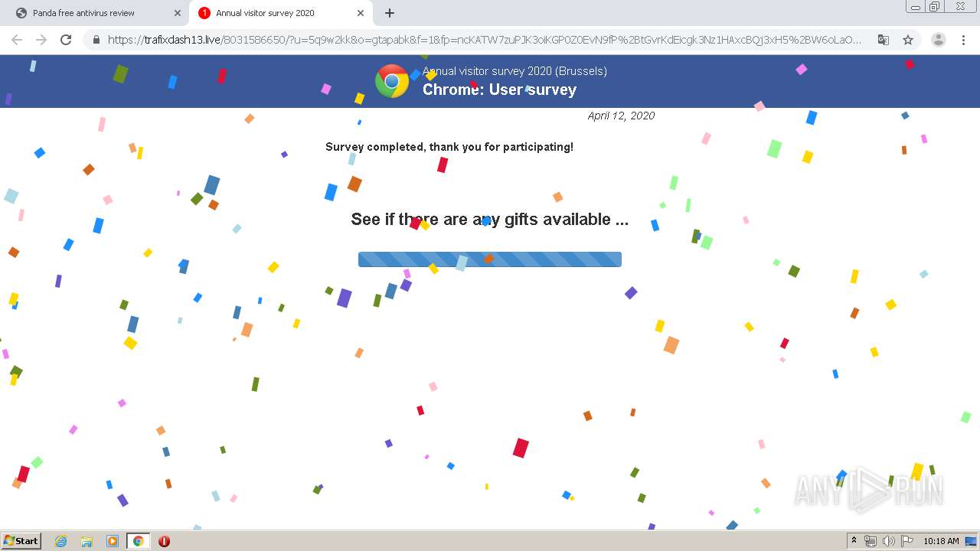Show hidden system tray icons
The width and height of the screenshot is (980, 551).
[x=854, y=541]
